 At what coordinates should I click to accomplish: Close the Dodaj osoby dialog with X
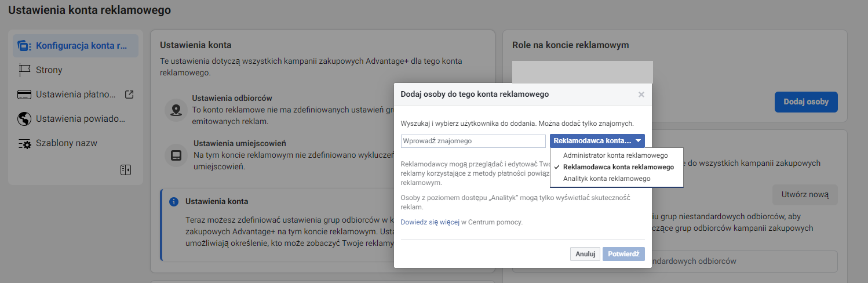(x=641, y=95)
